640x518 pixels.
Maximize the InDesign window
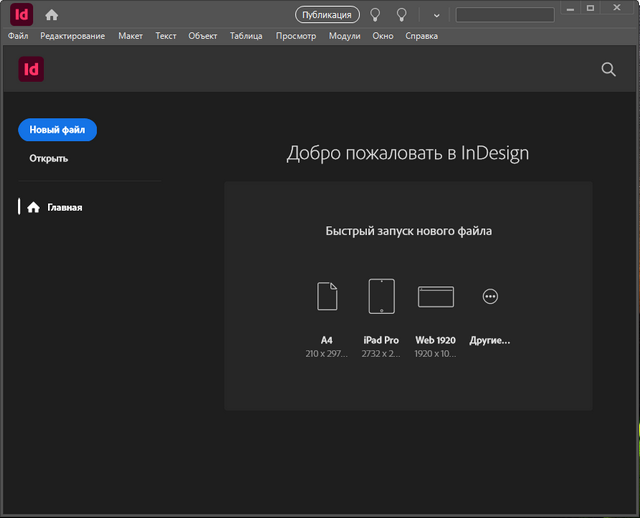coord(590,8)
